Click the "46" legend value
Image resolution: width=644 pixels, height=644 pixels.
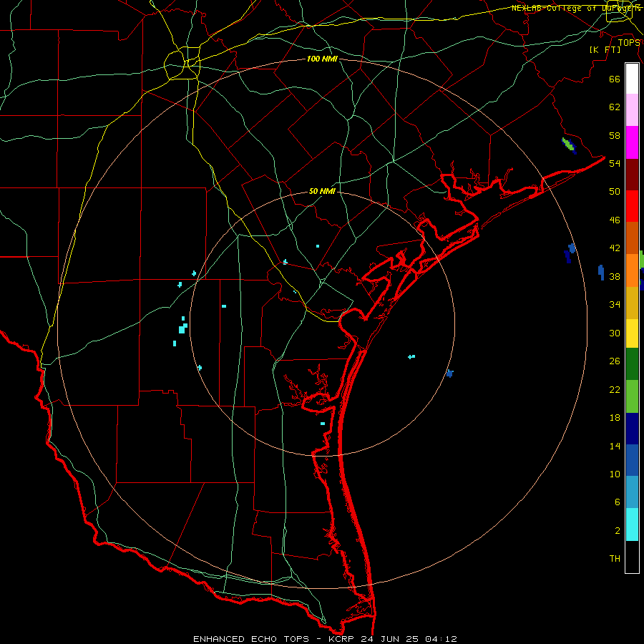pos(615,220)
